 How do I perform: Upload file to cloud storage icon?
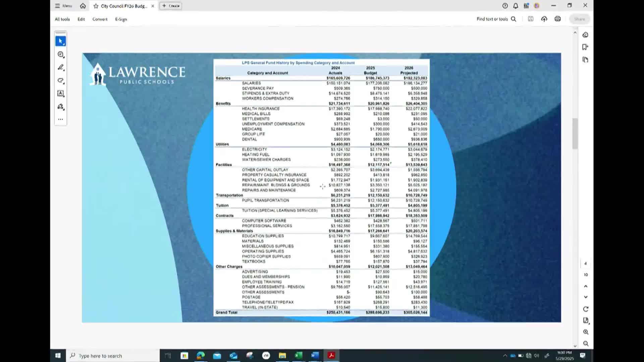[544, 19]
